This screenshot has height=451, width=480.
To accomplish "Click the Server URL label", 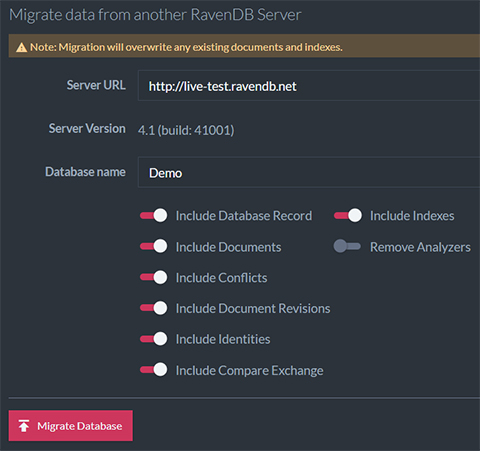I will [x=96, y=85].
